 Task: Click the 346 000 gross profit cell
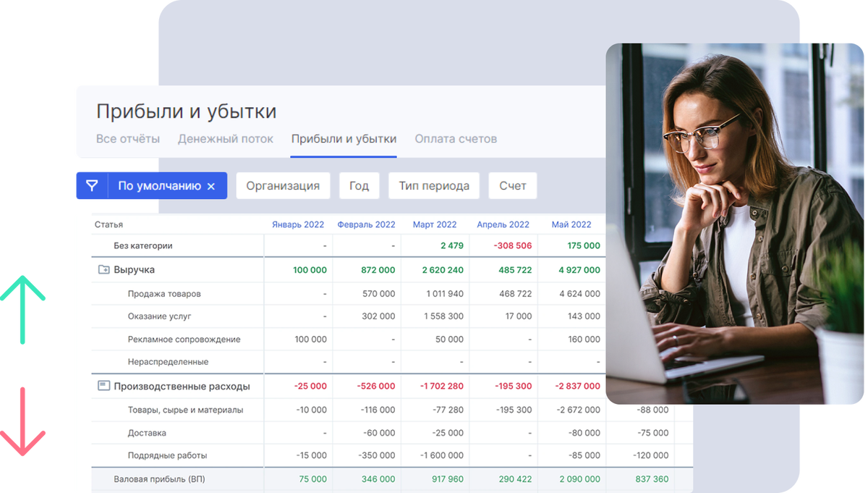(378, 479)
